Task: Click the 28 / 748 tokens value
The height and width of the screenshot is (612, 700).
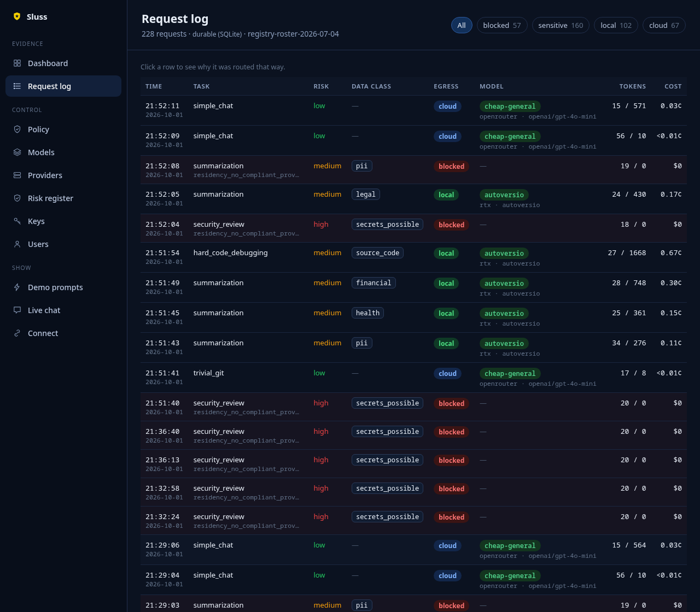Action: click(629, 283)
